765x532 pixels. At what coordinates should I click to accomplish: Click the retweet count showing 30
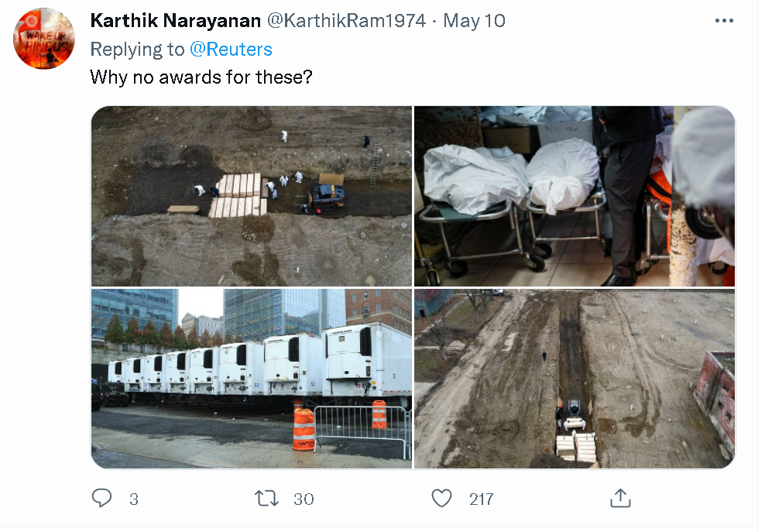tap(304, 499)
